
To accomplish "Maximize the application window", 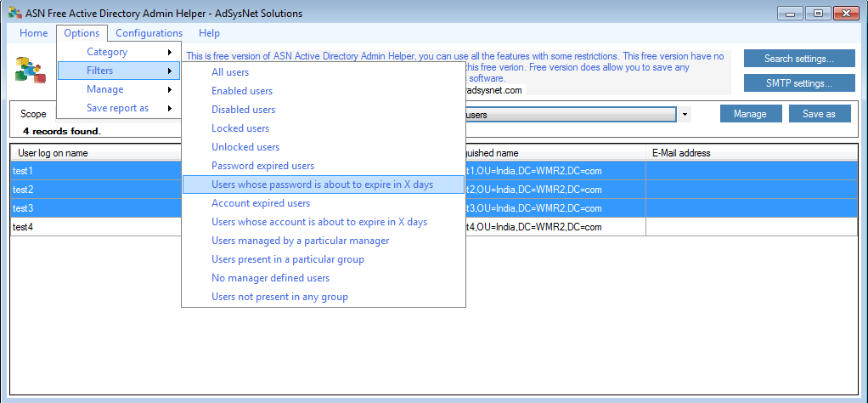I will tap(818, 13).
